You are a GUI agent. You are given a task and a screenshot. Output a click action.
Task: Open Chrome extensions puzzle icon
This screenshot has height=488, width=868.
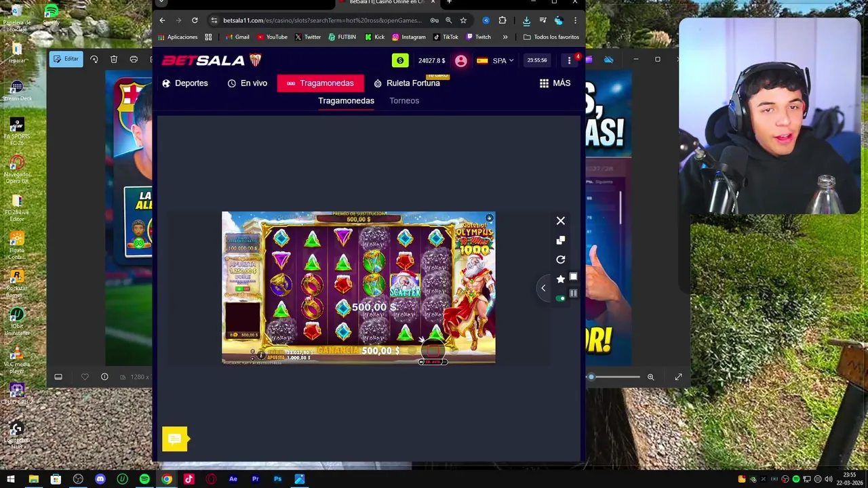click(x=502, y=20)
